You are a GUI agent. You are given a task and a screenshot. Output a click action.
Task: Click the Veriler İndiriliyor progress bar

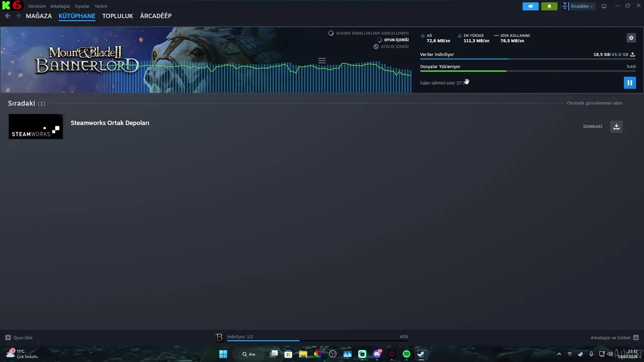[x=528, y=59]
